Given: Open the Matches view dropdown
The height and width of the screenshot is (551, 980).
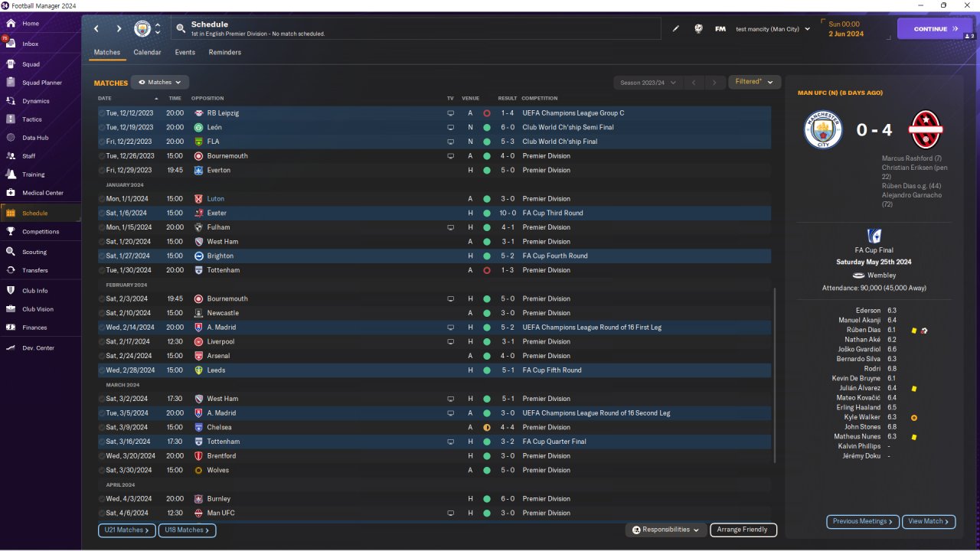Looking at the screenshot, I should pyautogui.click(x=160, y=82).
